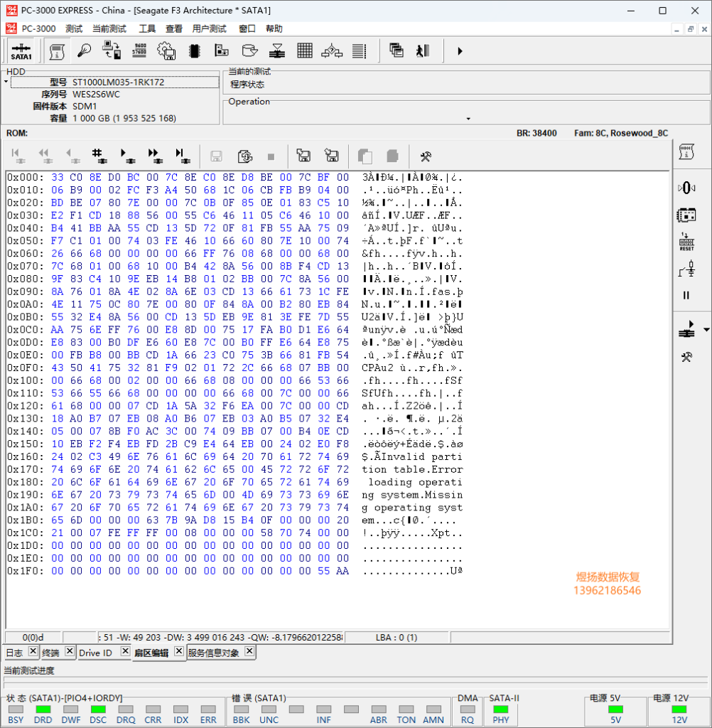Open the 查看 menu

174,28
